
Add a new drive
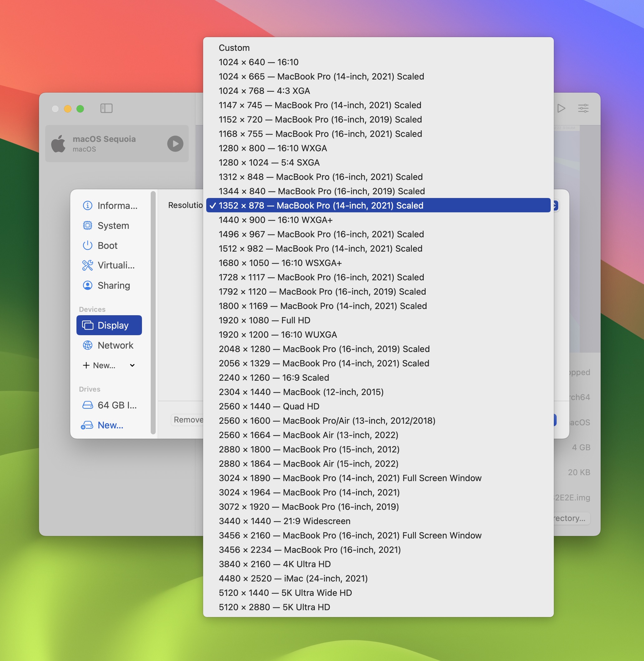pyautogui.click(x=109, y=425)
